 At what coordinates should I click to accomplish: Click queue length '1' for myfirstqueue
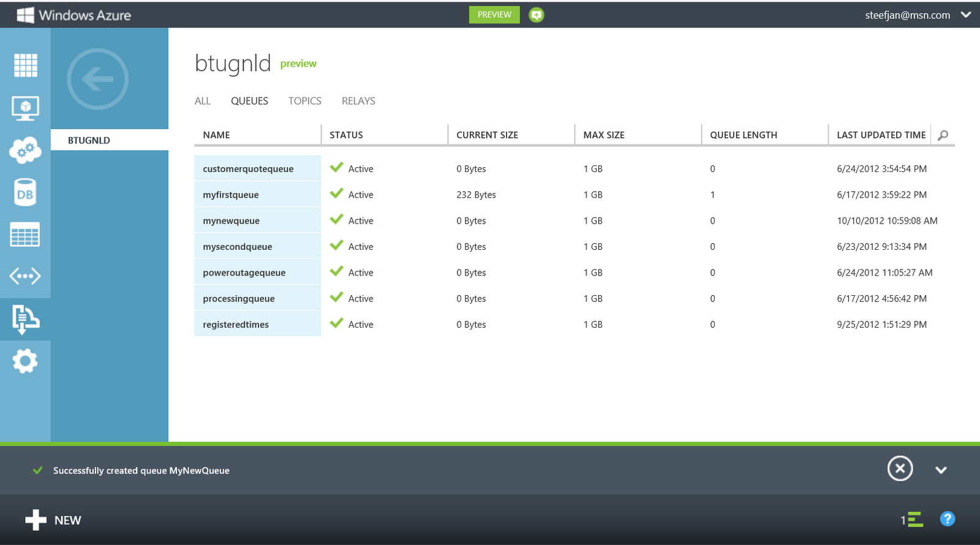(712, 195)
